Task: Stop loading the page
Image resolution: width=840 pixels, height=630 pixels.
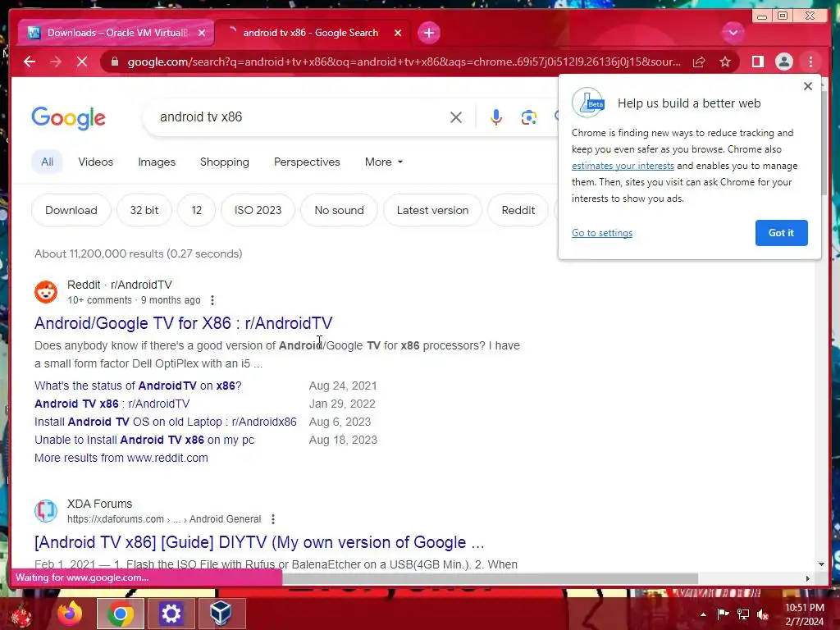Action: coord(82,62)
